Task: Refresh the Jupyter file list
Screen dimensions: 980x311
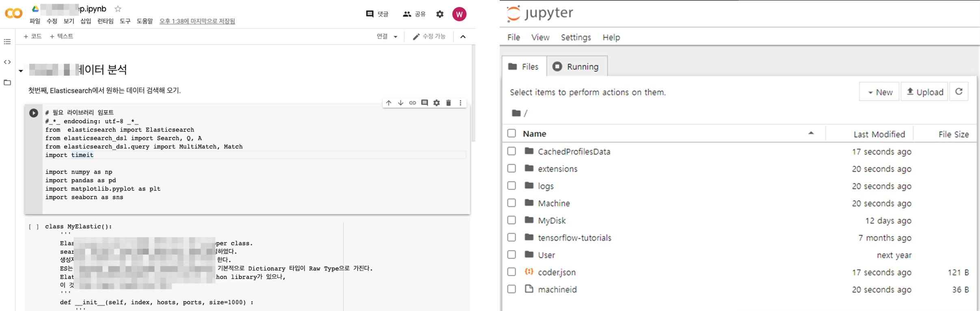Action: click(x=959, y=92)
